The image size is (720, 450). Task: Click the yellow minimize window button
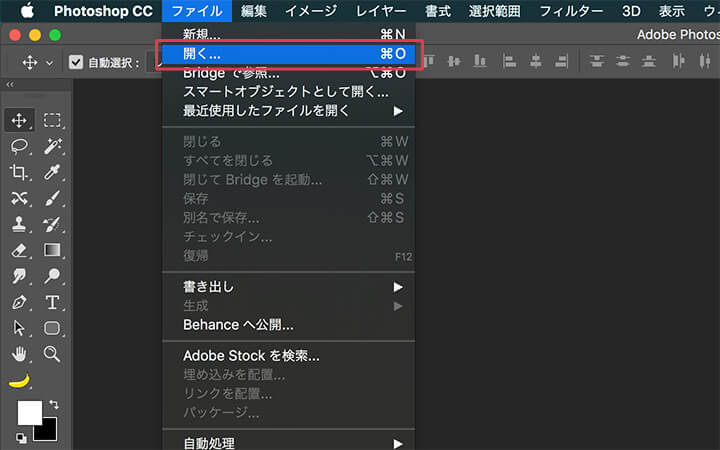tap(35, 35)
